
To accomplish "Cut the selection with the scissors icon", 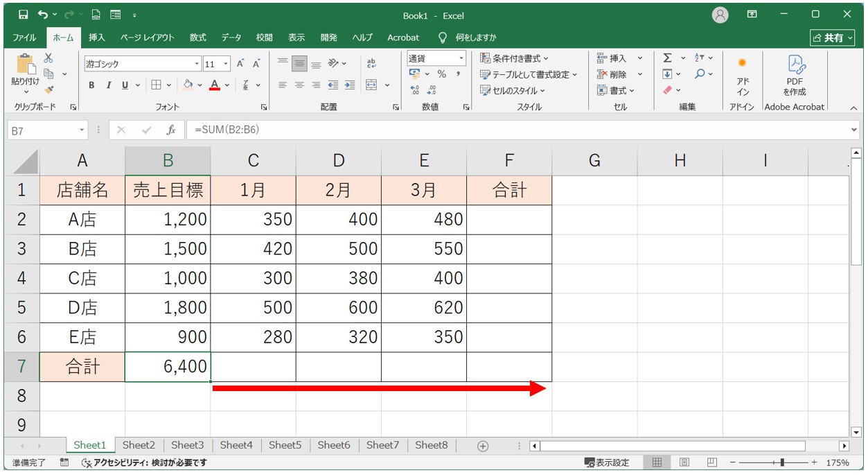I will (48, 58).
